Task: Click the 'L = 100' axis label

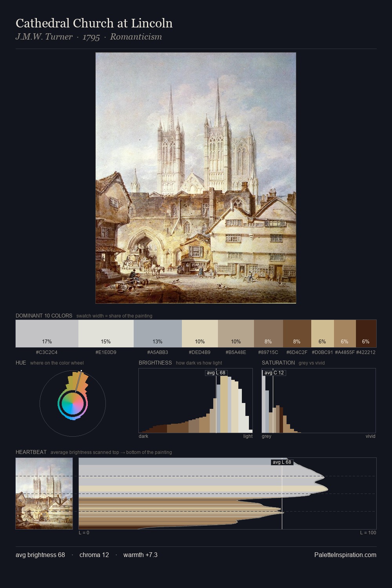Action: tap(368, 532)
